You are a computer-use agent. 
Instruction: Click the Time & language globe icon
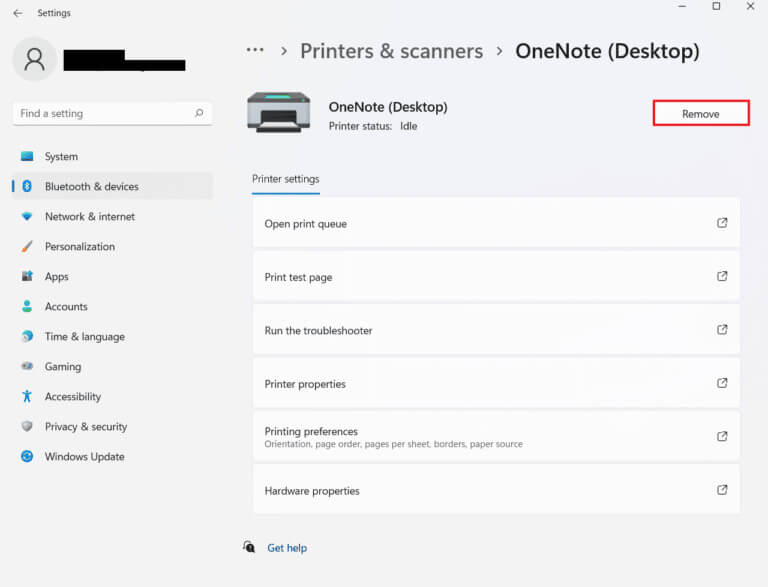click(x=27, y=336)
